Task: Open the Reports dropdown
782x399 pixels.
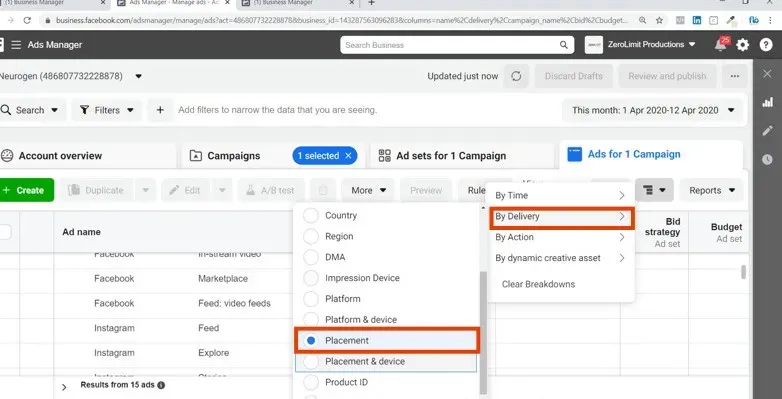Action: [x=712, y=191]
